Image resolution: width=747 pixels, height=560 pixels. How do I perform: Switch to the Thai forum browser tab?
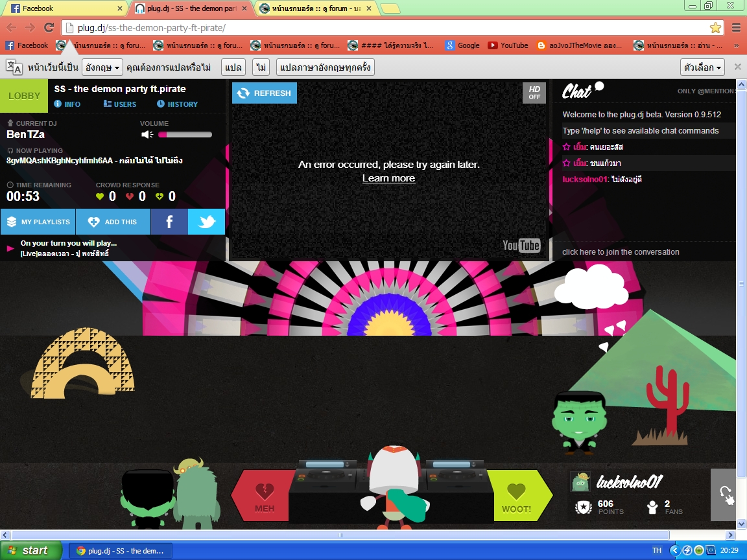click(317, 8)
